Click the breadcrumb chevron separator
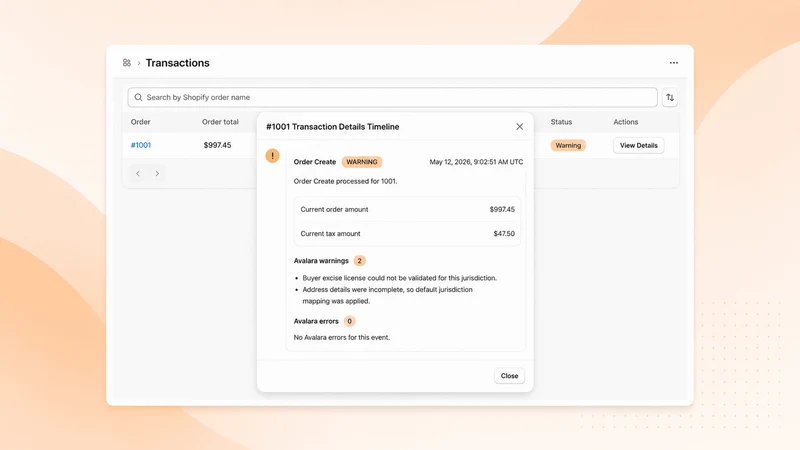 click(139, 63)
